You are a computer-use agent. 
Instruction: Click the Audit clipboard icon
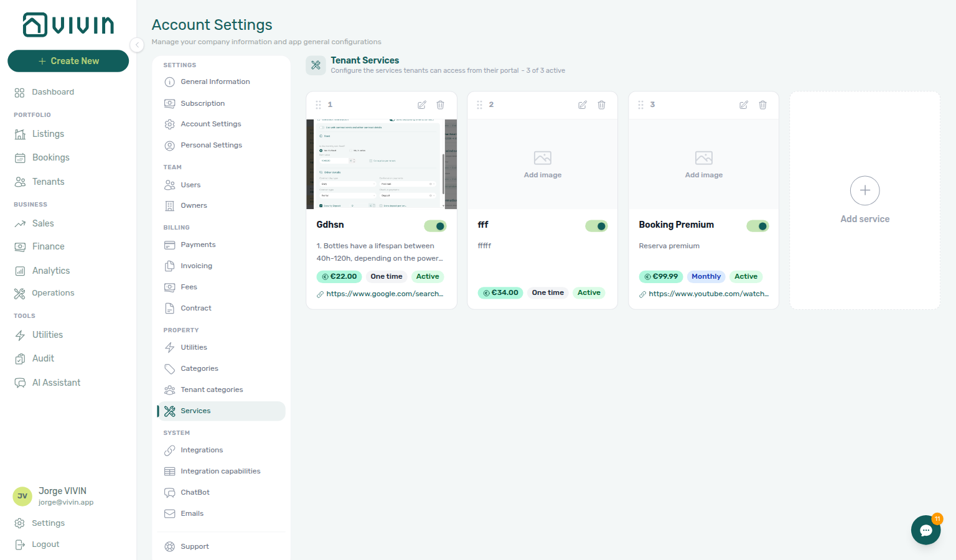pos(20,359)
